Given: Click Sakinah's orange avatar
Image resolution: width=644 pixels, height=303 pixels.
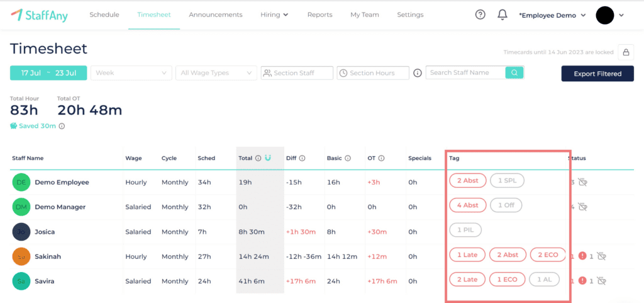Looking at the screenshot, I should [21, 256].
